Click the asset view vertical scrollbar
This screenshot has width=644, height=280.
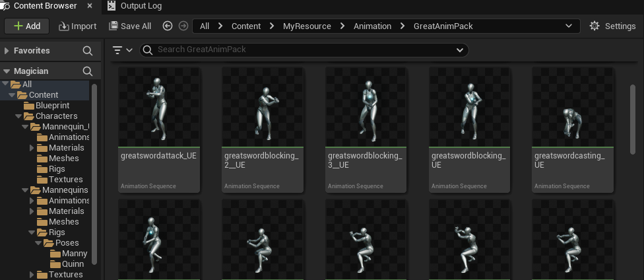633,120
